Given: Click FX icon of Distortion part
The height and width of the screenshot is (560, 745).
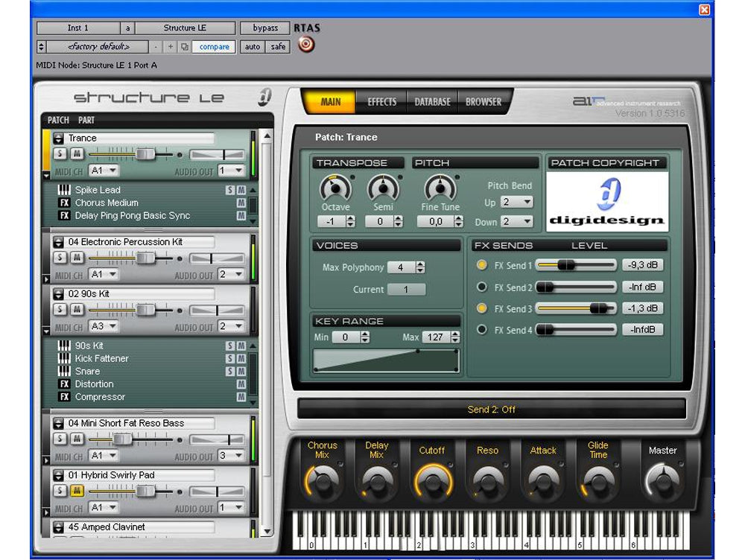Looking at the screenshot, I should click(64, 384).
